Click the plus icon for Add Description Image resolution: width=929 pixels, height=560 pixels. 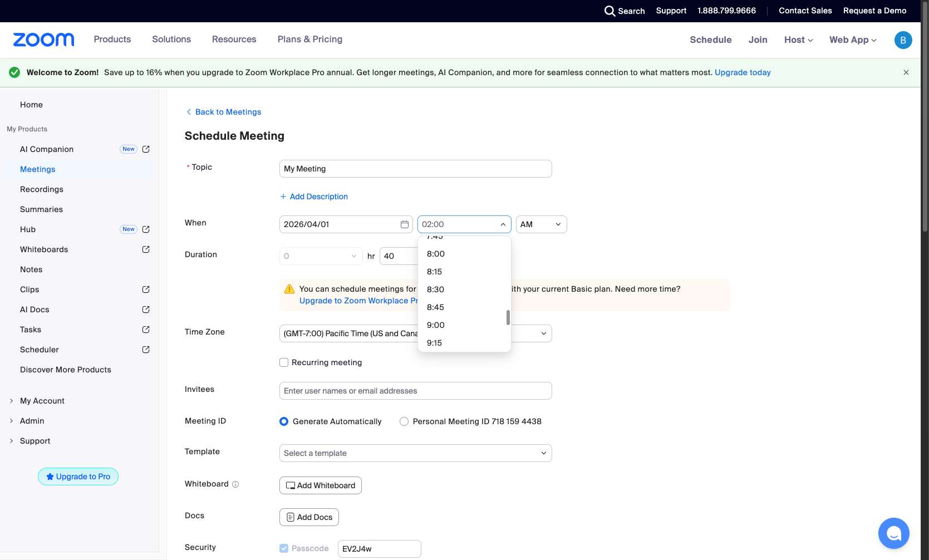point(283,197)
